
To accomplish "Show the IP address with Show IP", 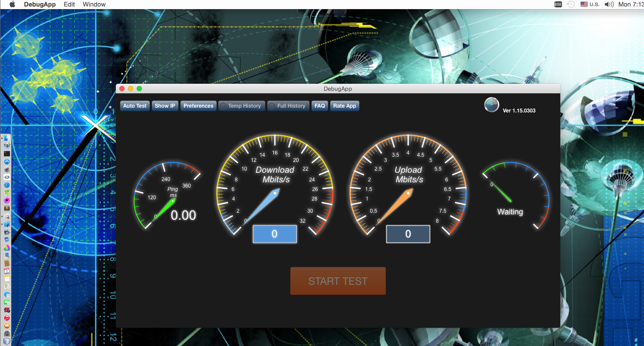I will [x=165, y=106].
